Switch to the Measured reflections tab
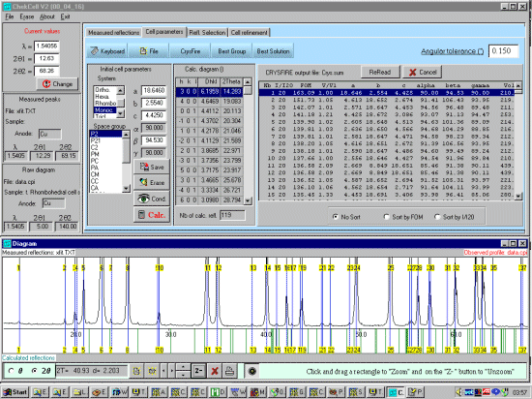Viewport: 532px width, 399px height. click(x=113, y=33)
